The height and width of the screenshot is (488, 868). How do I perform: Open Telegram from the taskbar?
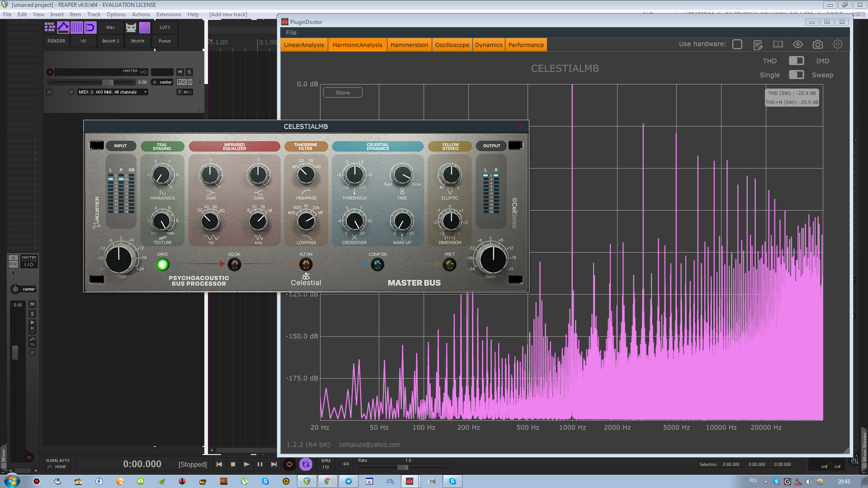tap(349, 481)
